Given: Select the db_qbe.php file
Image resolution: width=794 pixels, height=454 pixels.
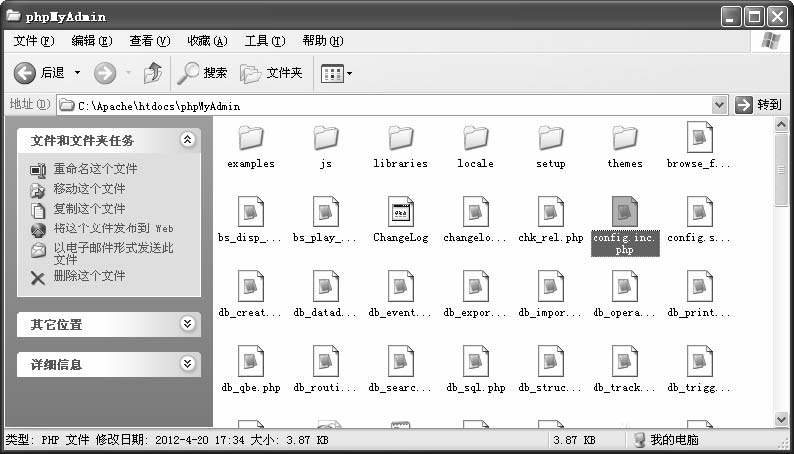Looking at the screenshot, I should 251,369.
